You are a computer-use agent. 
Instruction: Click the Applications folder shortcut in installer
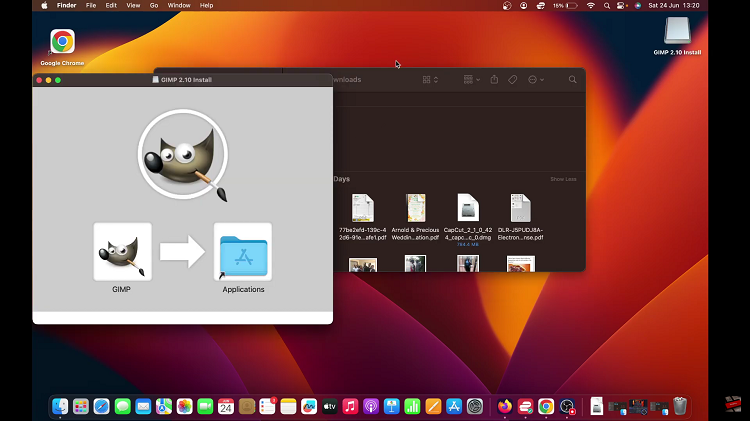coord(243,252)
